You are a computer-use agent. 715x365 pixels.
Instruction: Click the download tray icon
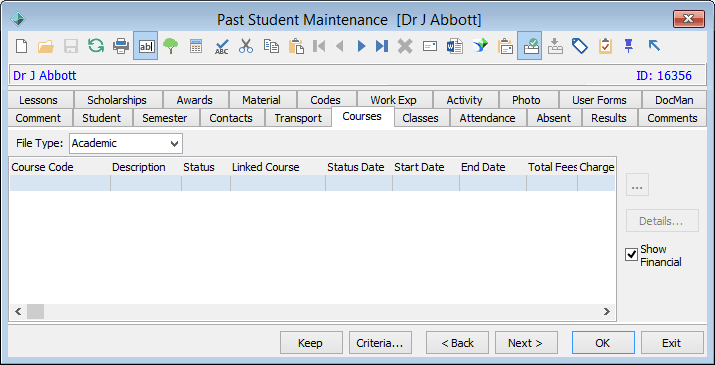[x=555, y=46]
